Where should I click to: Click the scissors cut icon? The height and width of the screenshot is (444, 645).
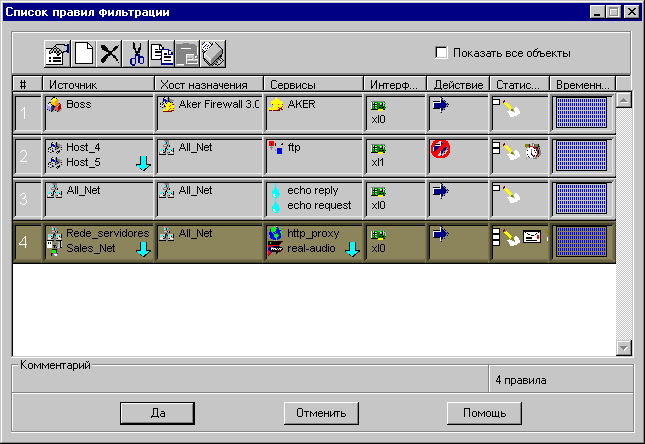(x=137, y=53)
